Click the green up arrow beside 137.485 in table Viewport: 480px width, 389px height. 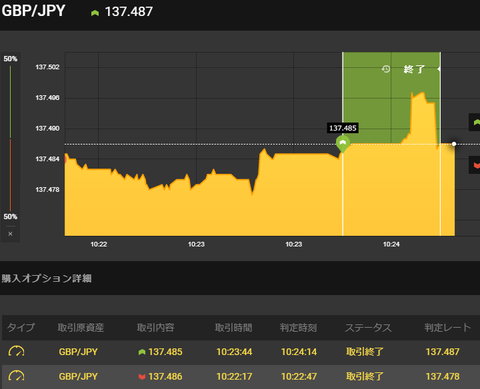pos(142,352)
